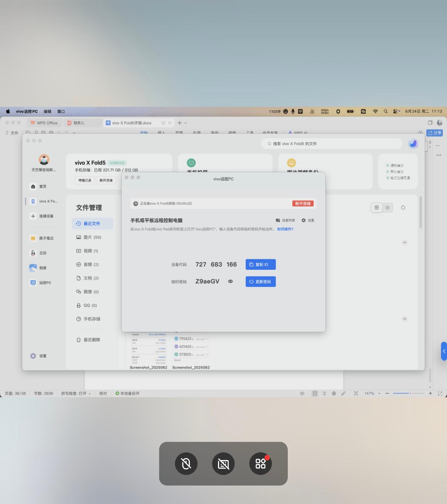The image size is (447, 504).
Task: Open 最近删除 in file manager
Action: [88, 340]
